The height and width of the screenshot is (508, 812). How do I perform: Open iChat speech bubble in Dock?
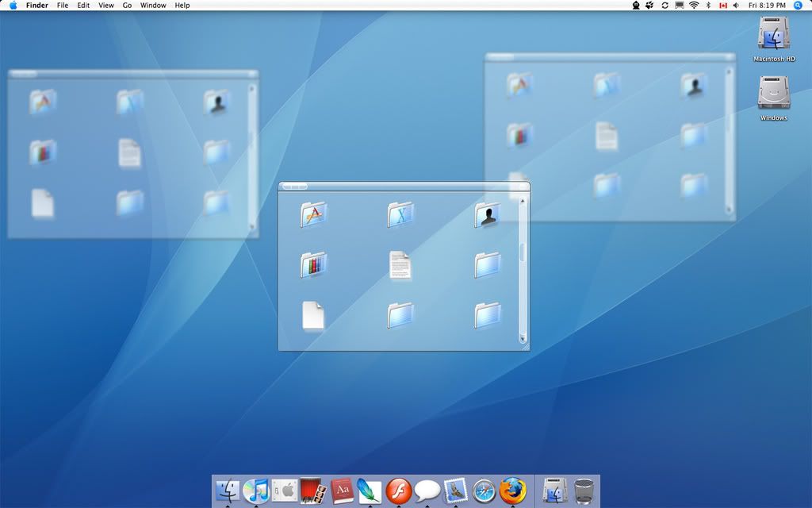click(427, 491)
